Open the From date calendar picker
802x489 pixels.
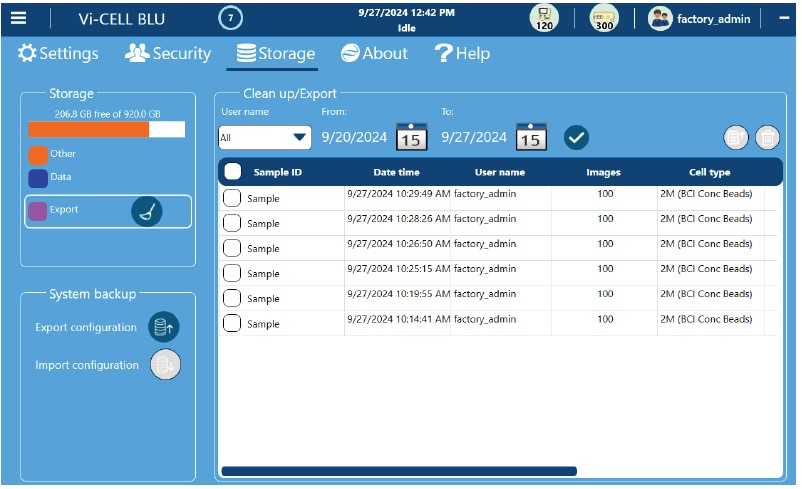411,137
